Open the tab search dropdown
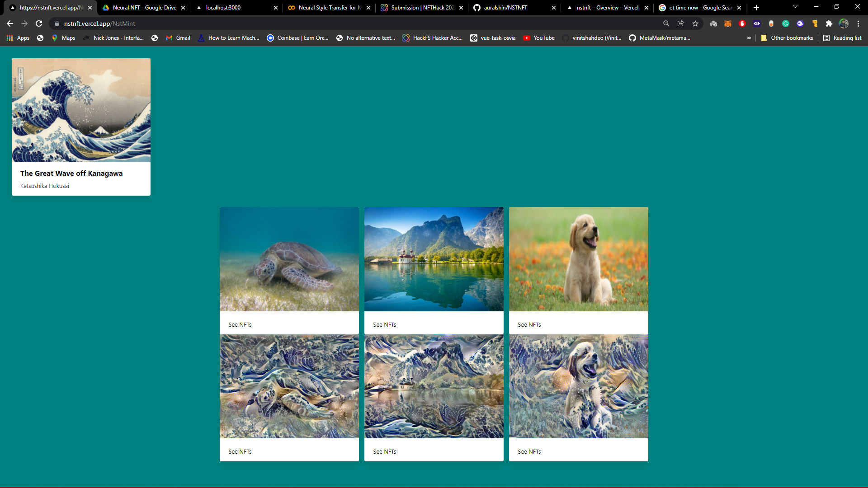The width and height of the screenshot is (868, 488). click(795, 7)
